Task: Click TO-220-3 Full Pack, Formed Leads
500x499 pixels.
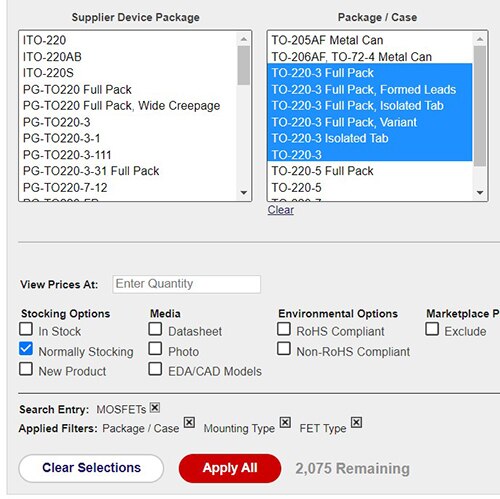Action: (370, 89)
